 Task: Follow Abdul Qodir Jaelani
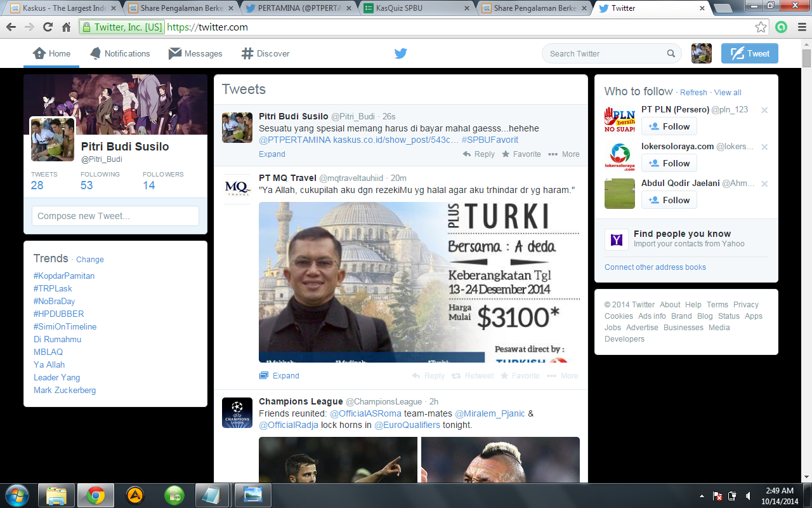pyautogui.click(x=669, y=200)
